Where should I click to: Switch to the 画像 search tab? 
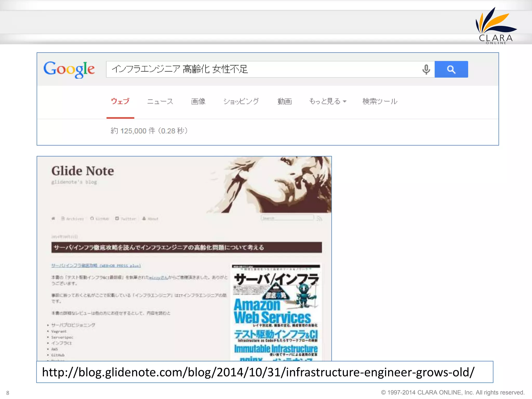coord(198,101)
